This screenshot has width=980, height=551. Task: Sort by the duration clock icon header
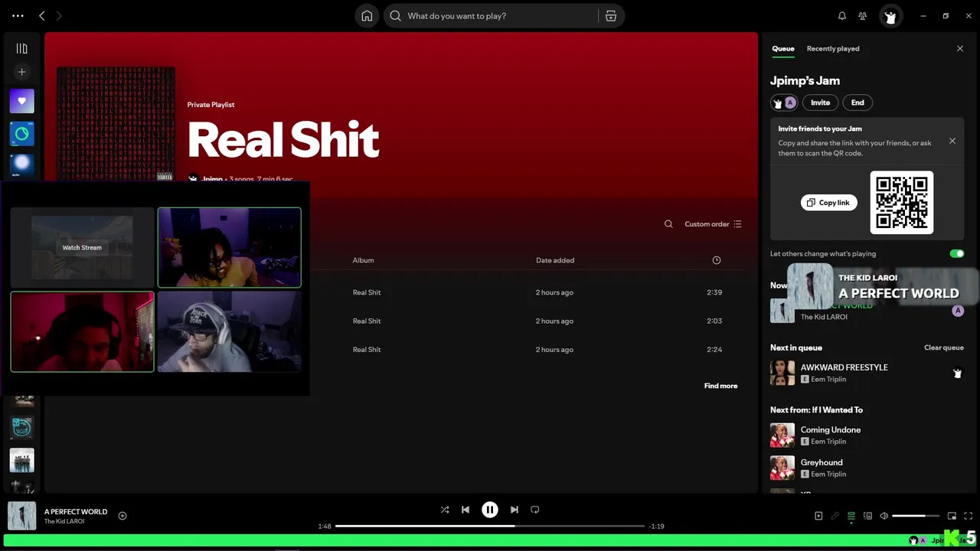[x=717, y=260]
